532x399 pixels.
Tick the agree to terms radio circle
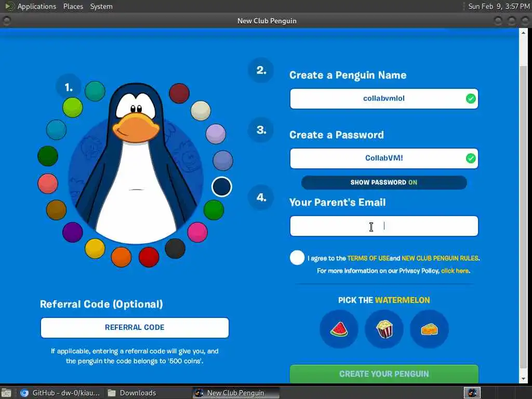click(x=297, y=258)
